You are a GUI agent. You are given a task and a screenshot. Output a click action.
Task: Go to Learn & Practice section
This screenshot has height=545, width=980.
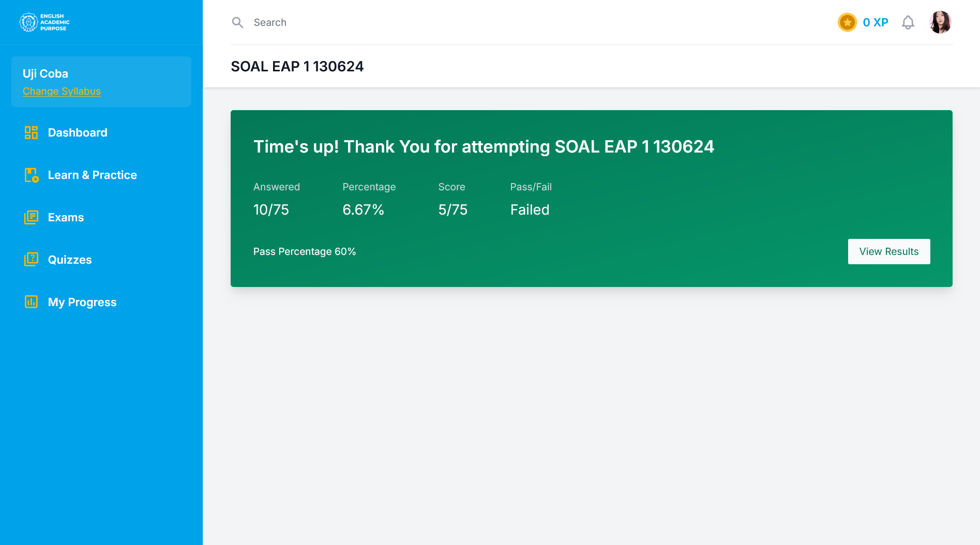tap(92, 175)
